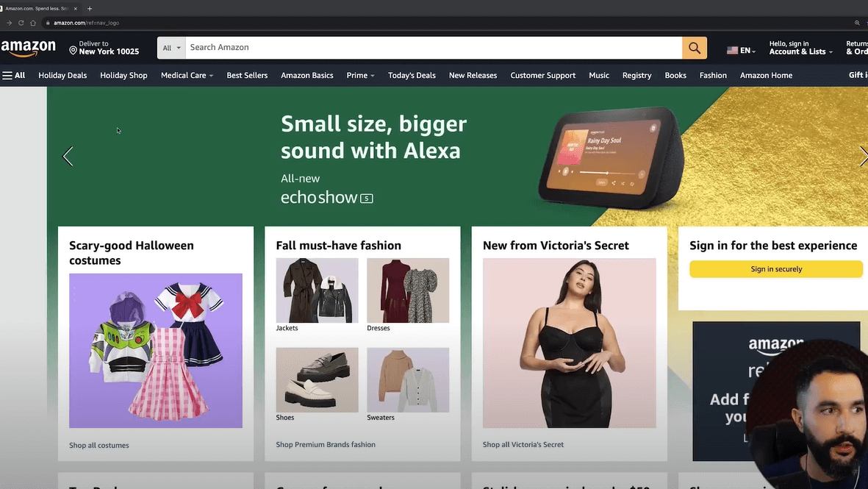This screenshot has width=868, height=489.
Task: Click the site lock icon in address bar
Action: tap(49, 23)
